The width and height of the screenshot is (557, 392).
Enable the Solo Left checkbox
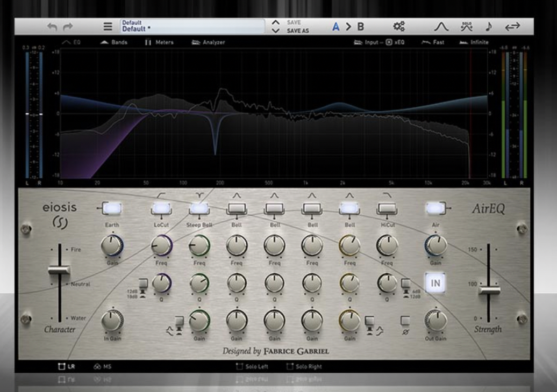point(252,366)
